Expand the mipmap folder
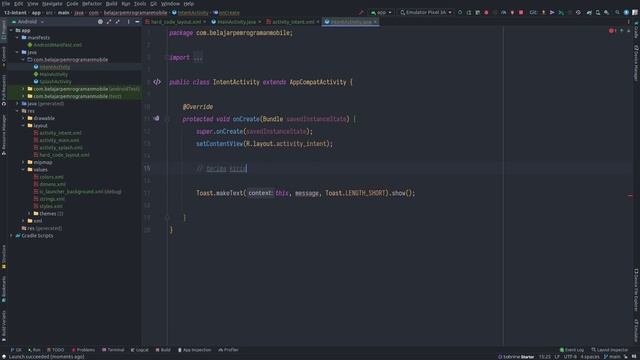Screen dimensions: 640x360 pos(23,162)
